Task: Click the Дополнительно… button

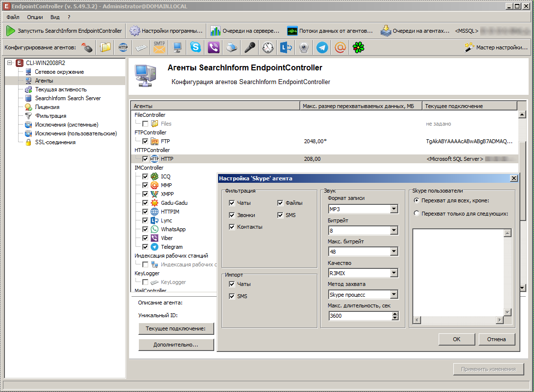Action: (x=176, y=345)
